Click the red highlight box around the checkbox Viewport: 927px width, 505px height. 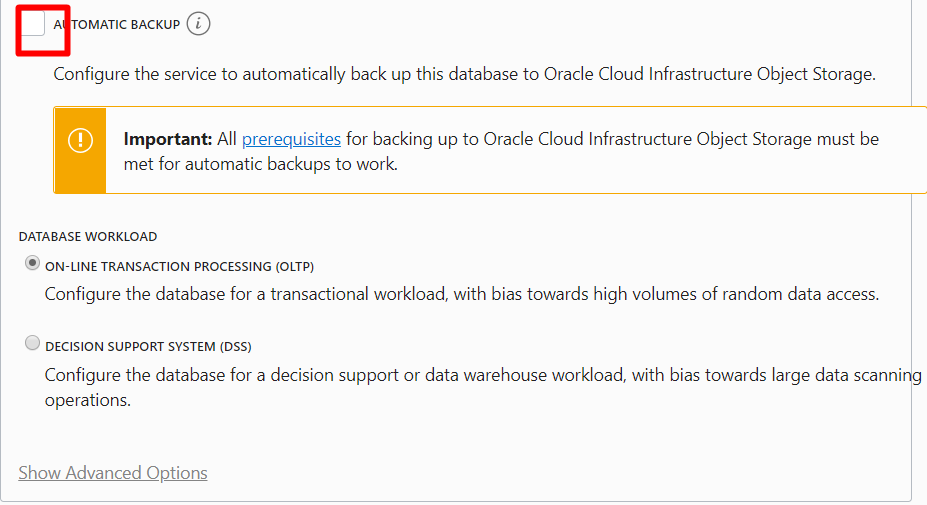[x=43, y=31]
